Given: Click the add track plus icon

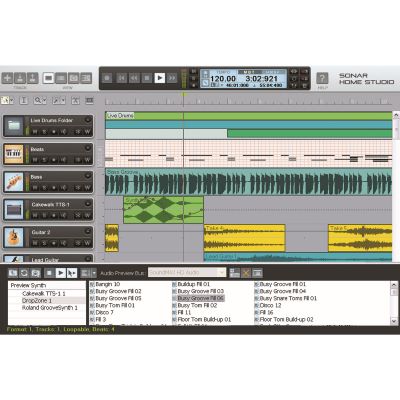Looking at the screenshot, I should tap(8, 78).
